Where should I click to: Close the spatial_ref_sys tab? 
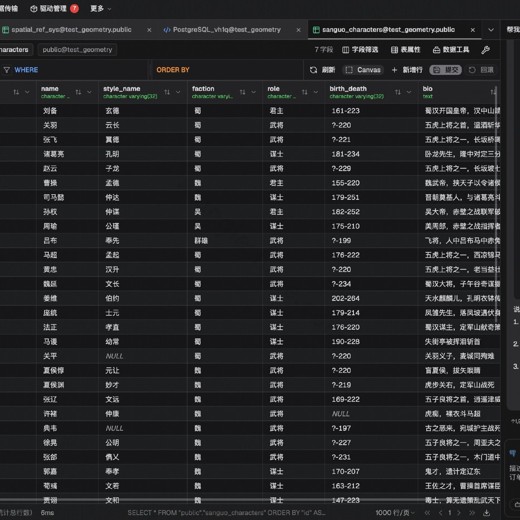[x=149, y=30]
